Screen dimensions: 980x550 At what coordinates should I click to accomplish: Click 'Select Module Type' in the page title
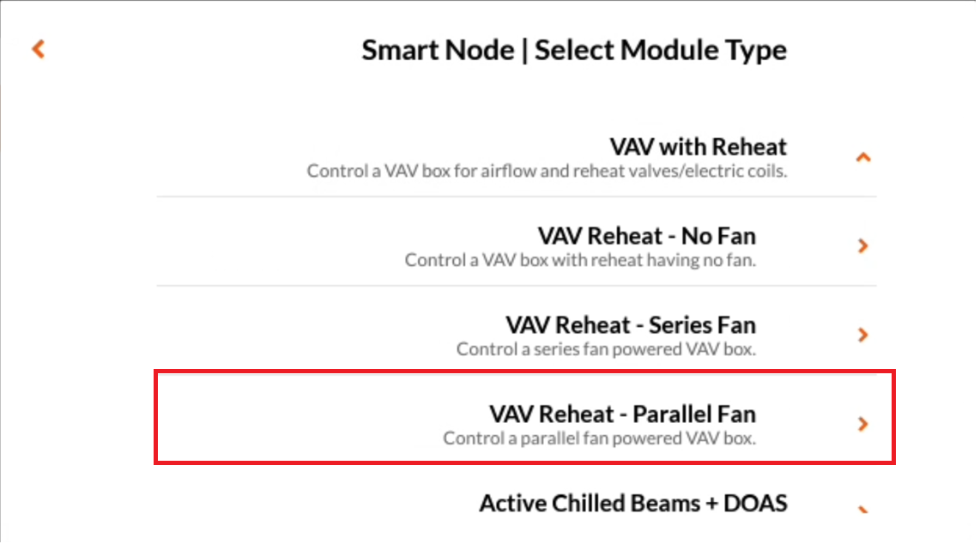661,50
